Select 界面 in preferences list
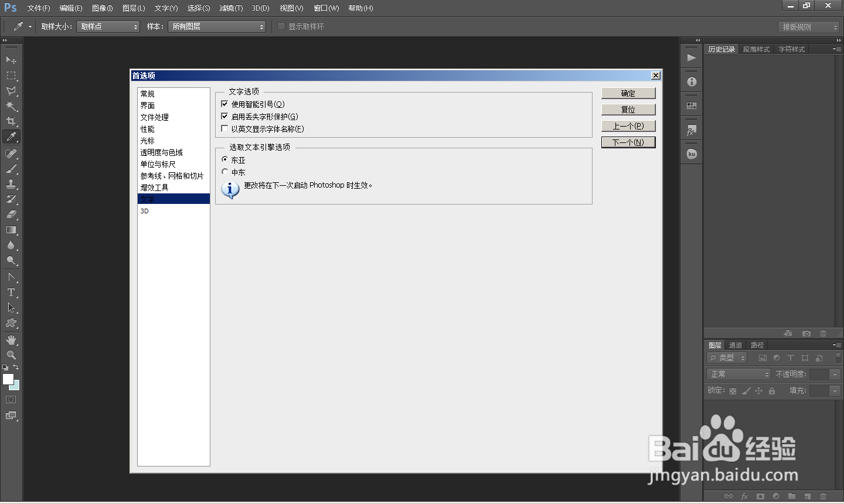 click(x=173, y=105)
